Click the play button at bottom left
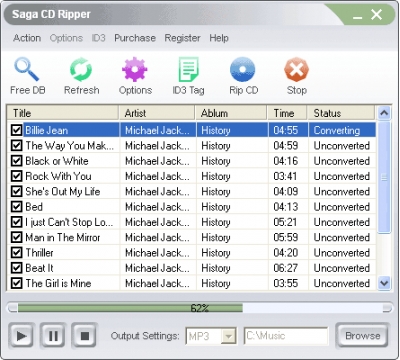This screenshot has height=360, width=400. tap(22, 336)
